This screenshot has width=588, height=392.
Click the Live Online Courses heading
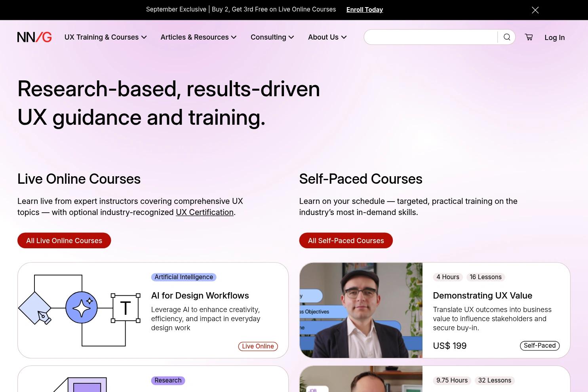(x=79, y=179)
